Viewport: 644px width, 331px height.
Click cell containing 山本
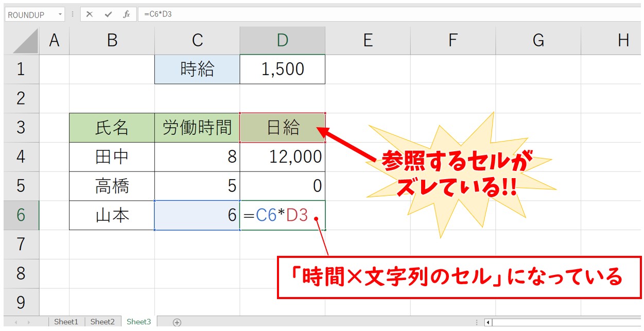[112, 215]
